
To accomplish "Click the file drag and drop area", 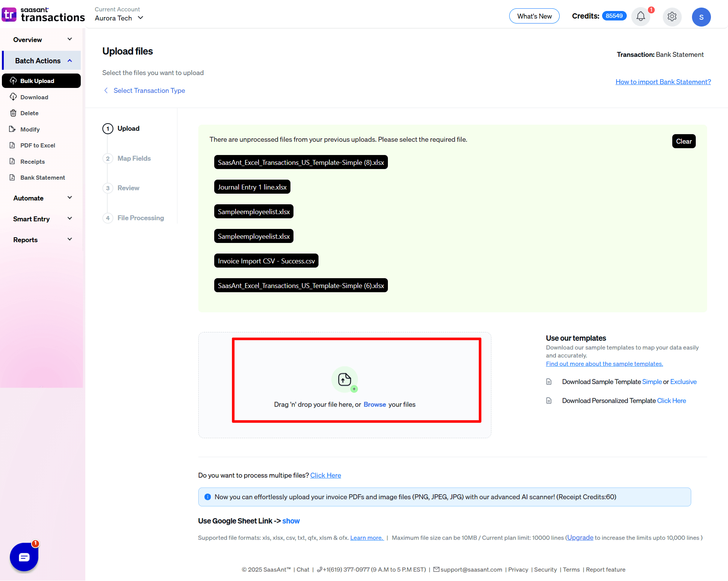I will click(x=345, y=385).
